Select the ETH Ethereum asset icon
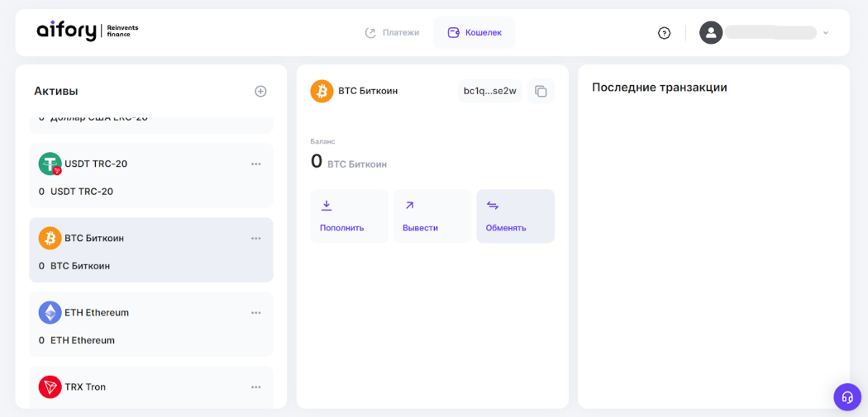The image size is (868, 417). click(50, 312)
